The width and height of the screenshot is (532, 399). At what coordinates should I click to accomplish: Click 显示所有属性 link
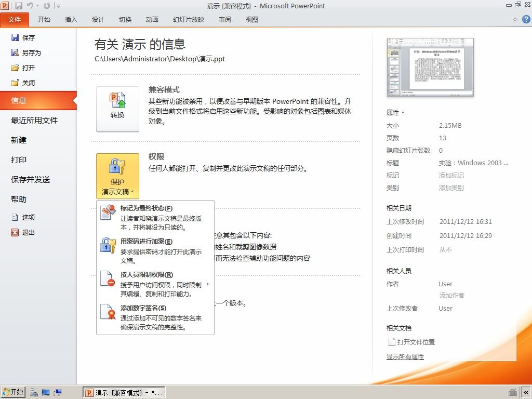(405, 357)
